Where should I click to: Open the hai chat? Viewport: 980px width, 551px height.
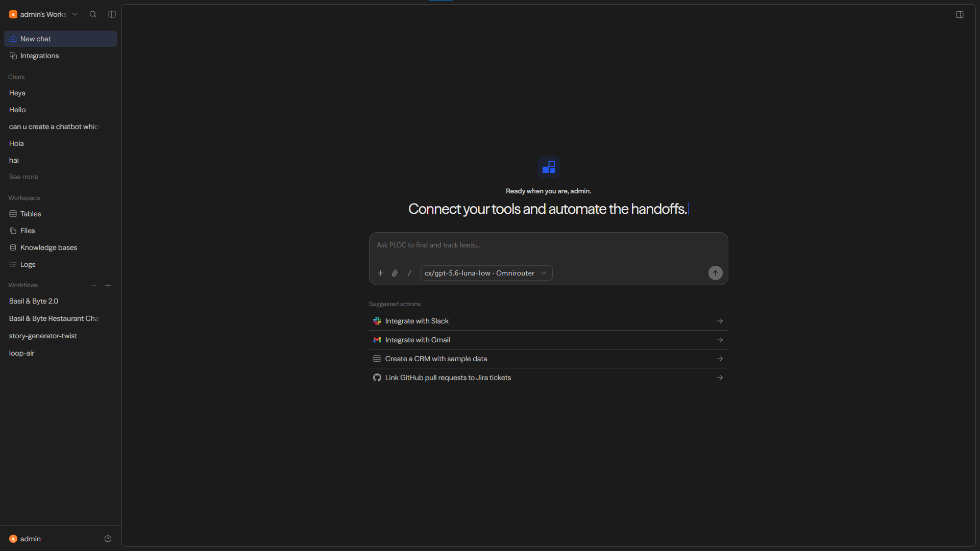point(61,160)
